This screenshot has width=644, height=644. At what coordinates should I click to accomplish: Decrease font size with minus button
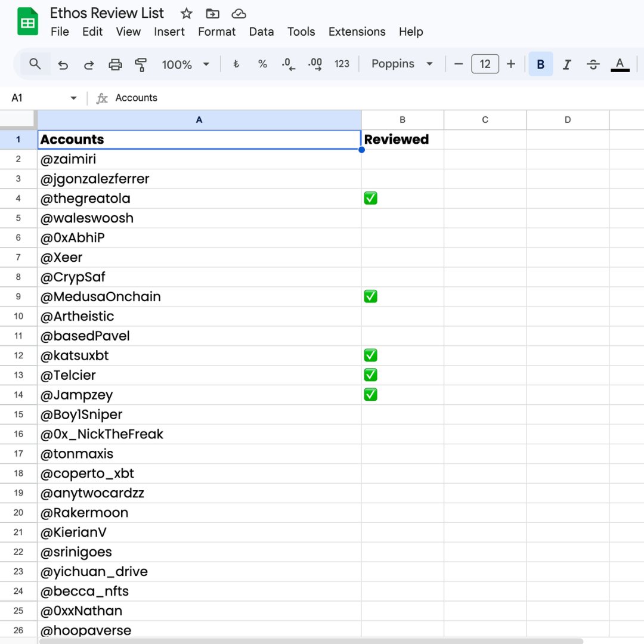[x=459, y=64]
